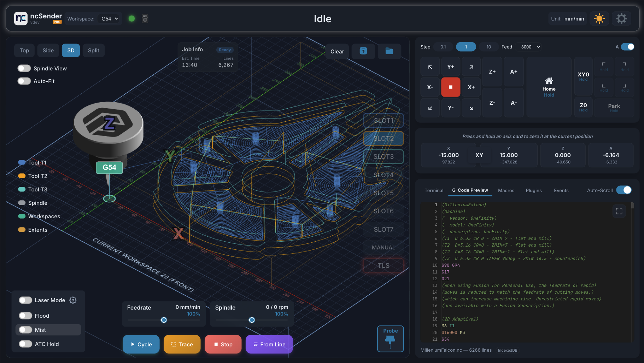Image resolution: width=644 pixels, height=363 pixels.
Task: Click the G54 workspace marker label
Action: click(110, 167)
